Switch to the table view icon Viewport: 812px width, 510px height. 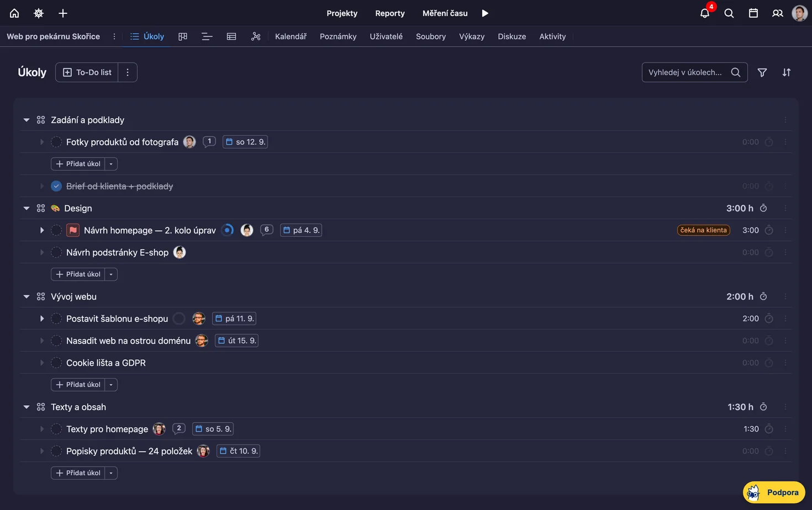231,36
